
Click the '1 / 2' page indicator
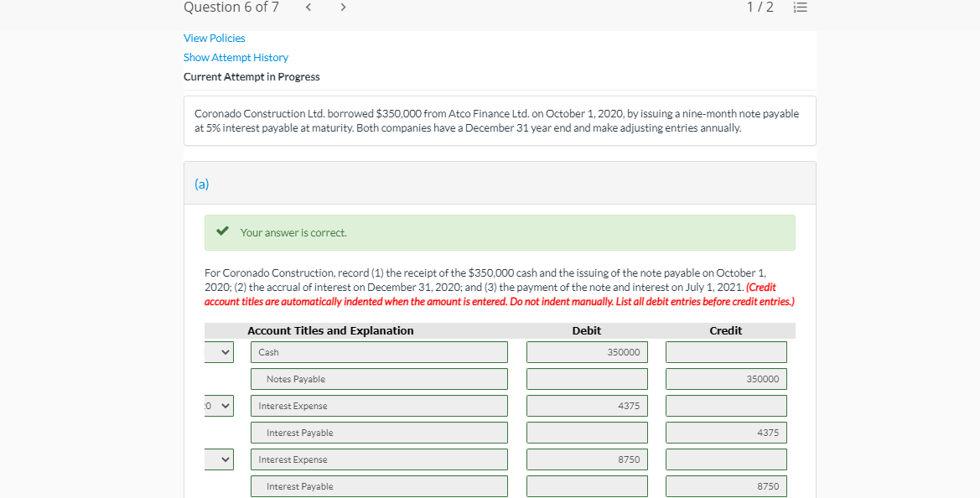point(760,8)
